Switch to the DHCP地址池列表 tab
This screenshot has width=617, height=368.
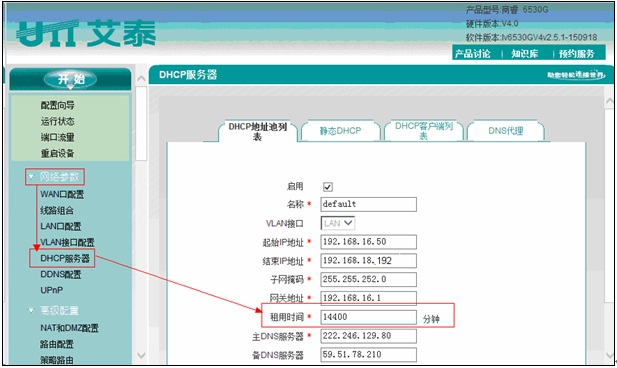pos(258,131)
